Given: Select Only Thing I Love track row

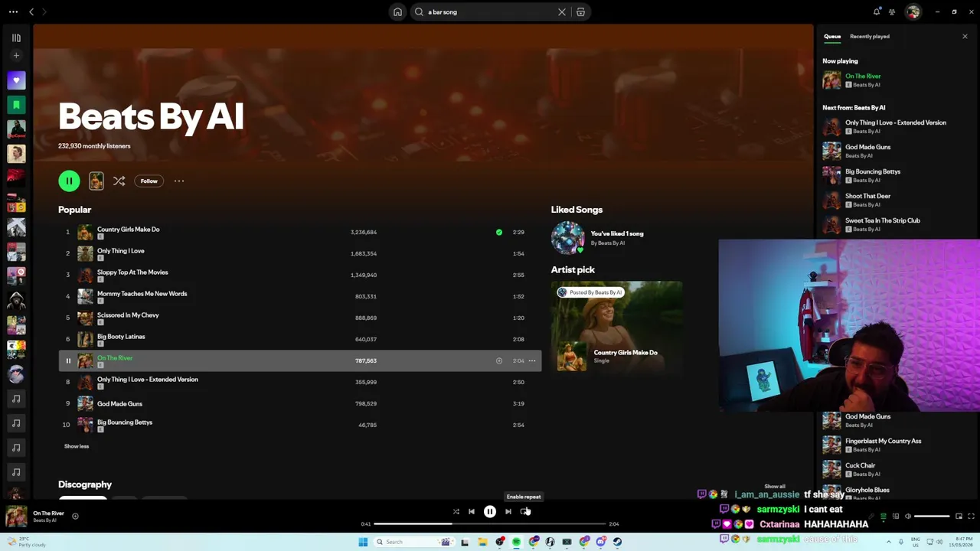Looking at the screenshot, I should (299, 253).
